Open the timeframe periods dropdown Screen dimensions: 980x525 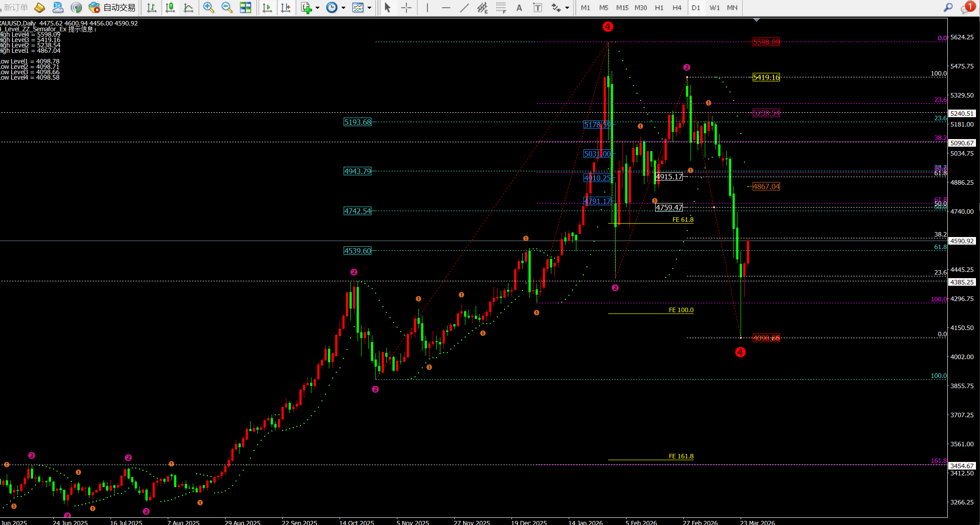click(343, 8)
